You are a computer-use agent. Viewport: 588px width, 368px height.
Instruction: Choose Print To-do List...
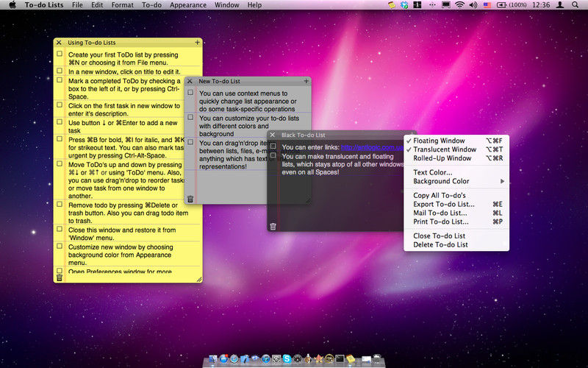pyautogui.click(x=456, y=222)
